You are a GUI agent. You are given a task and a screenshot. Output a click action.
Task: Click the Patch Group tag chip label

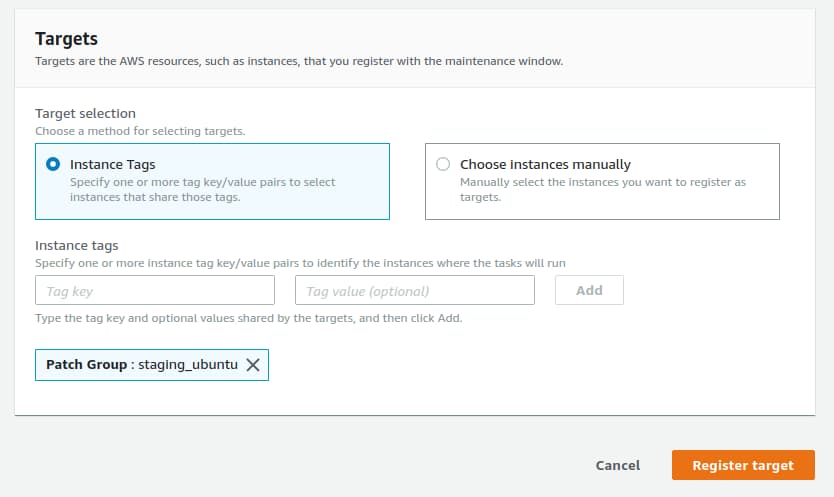click(141, 365)
